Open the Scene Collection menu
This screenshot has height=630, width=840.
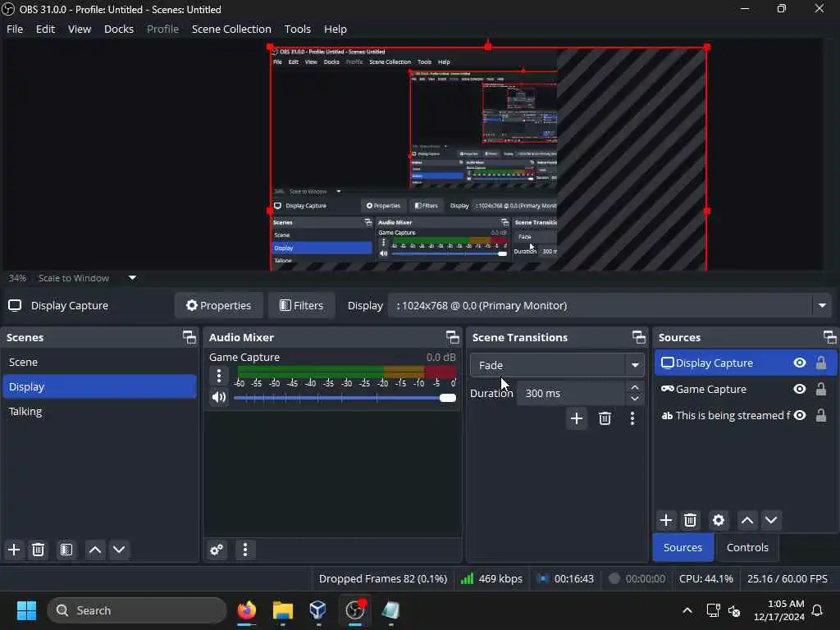[x=231, y=29]
